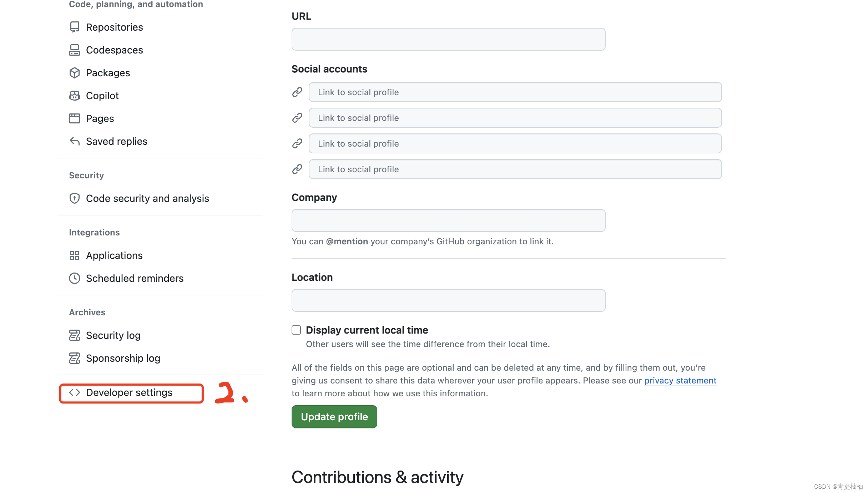This screenshot has width=868, height=493.
Task: Focus the Location input field
Action: [448, 300]
